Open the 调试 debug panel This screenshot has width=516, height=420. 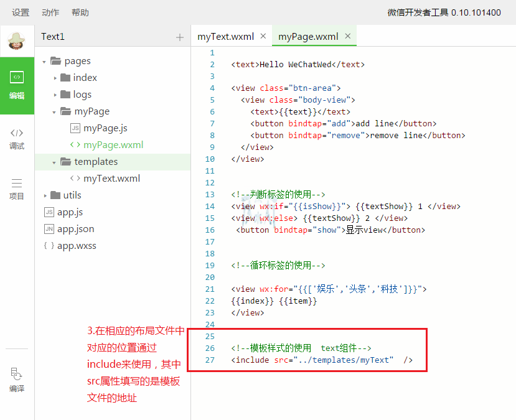[x=17, y=138]
